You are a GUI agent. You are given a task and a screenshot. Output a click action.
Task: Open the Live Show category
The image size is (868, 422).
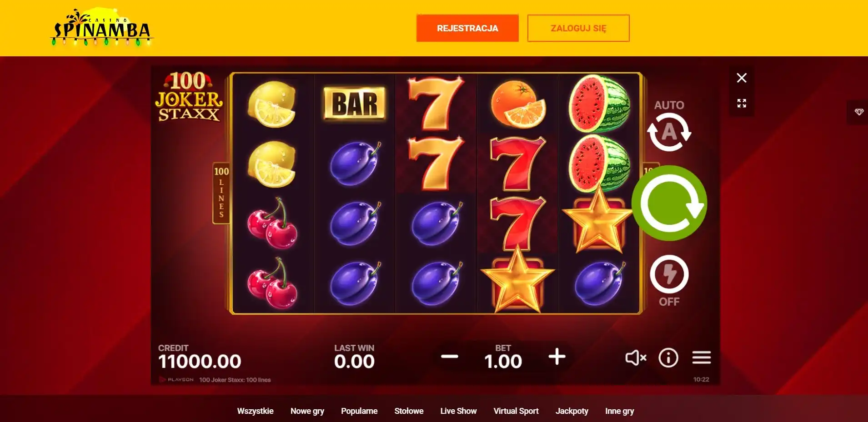point(458,411)
